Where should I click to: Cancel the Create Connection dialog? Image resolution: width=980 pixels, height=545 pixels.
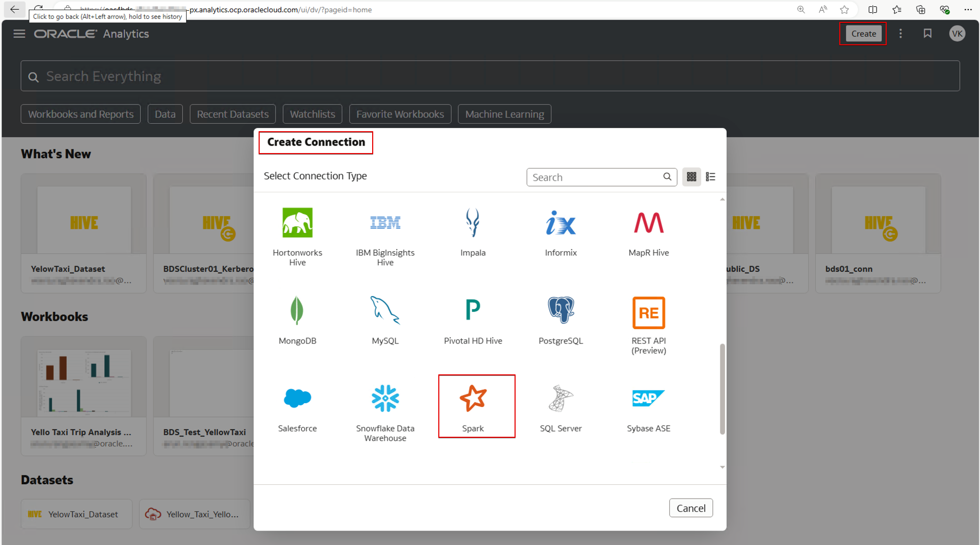click(690, 508)
